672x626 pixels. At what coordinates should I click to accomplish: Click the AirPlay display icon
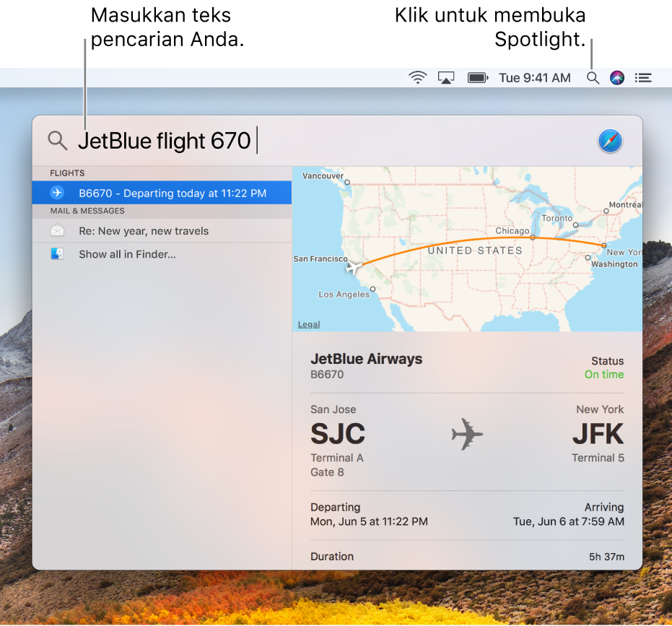point(446,78)
